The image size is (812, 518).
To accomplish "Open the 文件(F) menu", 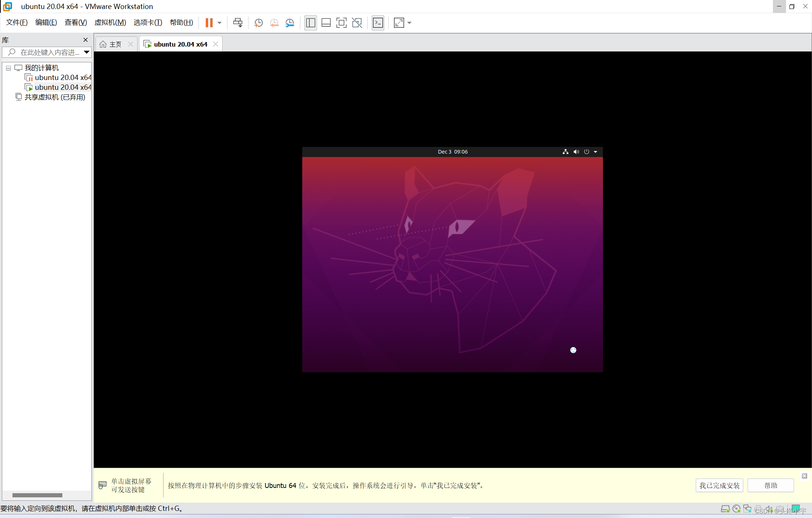I will pos(17,23).
